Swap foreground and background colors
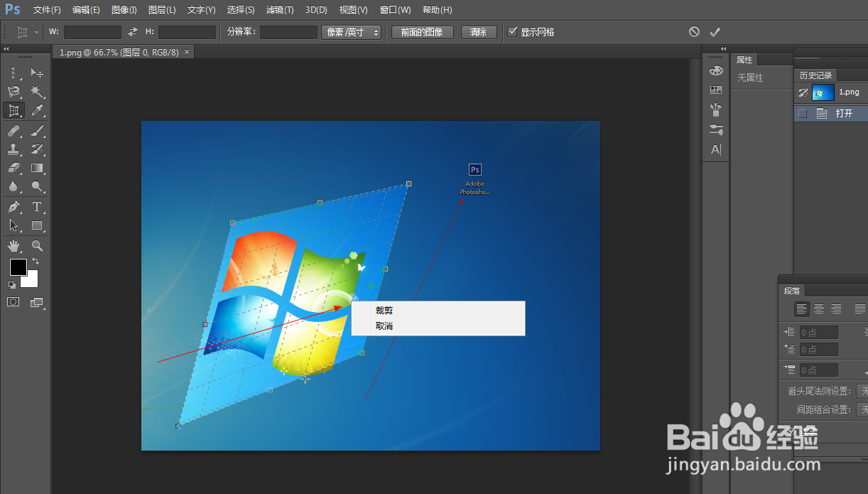 [x=36, y=262]
